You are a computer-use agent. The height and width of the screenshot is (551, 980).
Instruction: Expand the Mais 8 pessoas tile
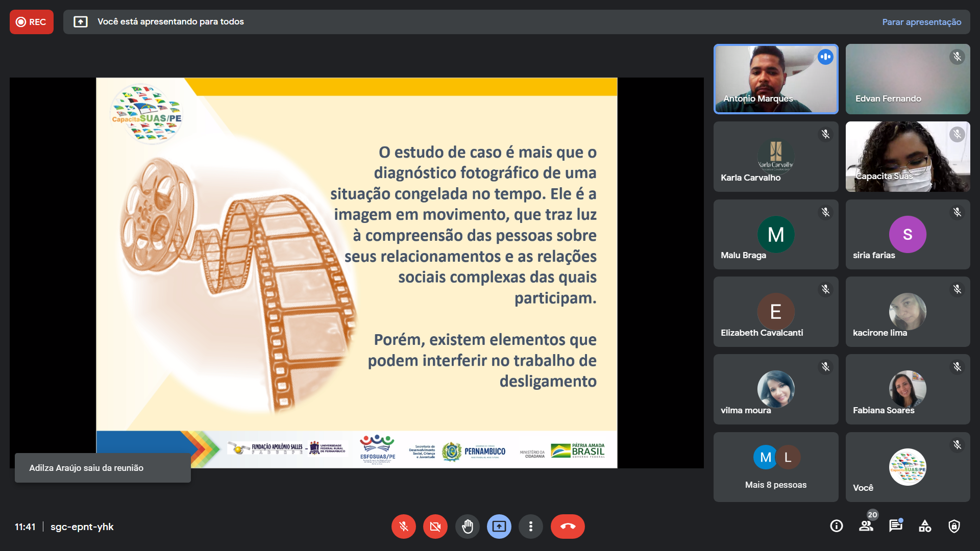pyautogui.click(x=775, y=467)
